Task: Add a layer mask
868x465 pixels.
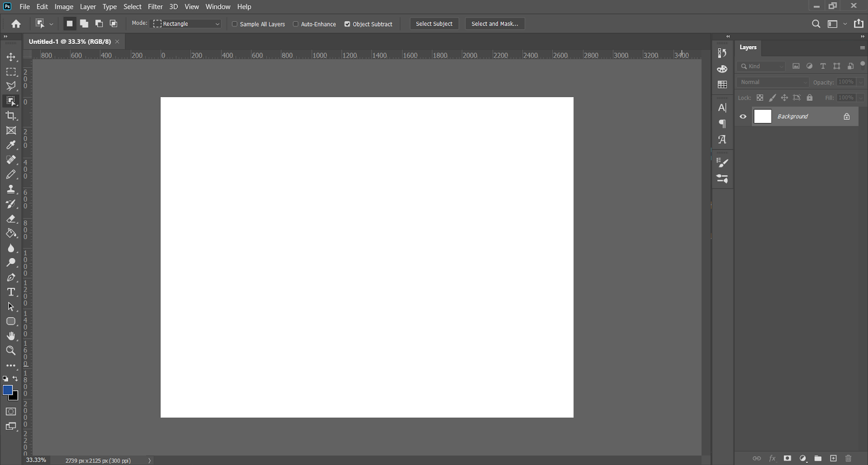Action: (787, 458)
